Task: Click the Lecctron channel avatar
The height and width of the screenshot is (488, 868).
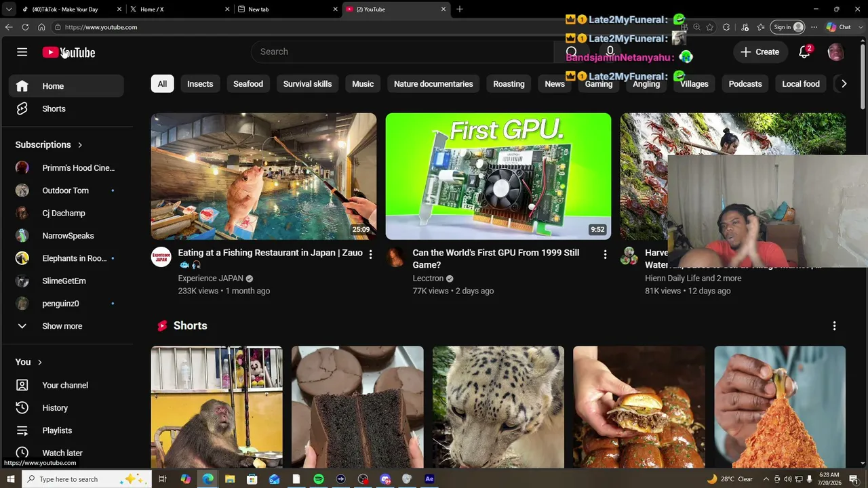Action: [395, 257]
